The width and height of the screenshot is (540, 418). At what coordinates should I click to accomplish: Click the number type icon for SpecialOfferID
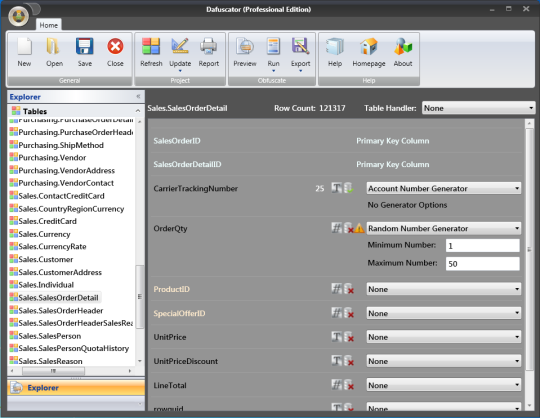(336, 313)
